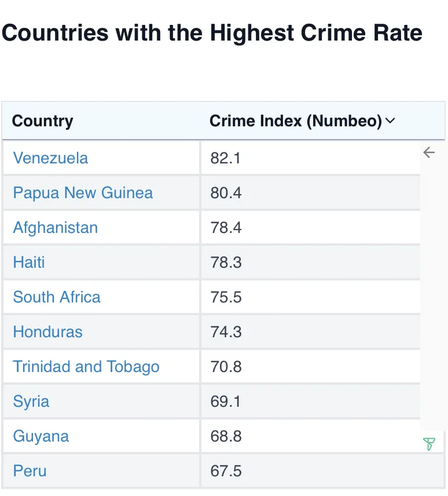Sort by the Country column header
448x496 pixels.
43,121
